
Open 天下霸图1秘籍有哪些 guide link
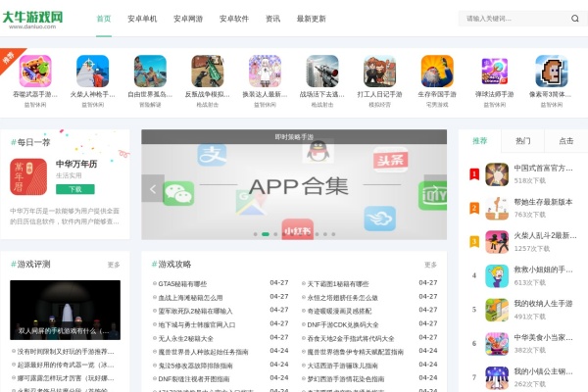pos(338,284)
